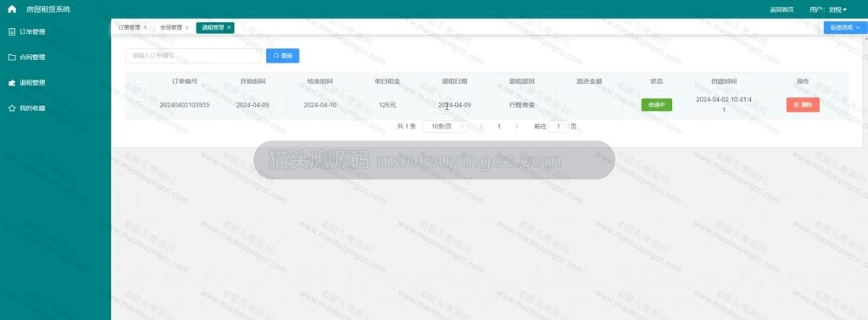Click start date 2024-04-09 cell

(253, 104)
